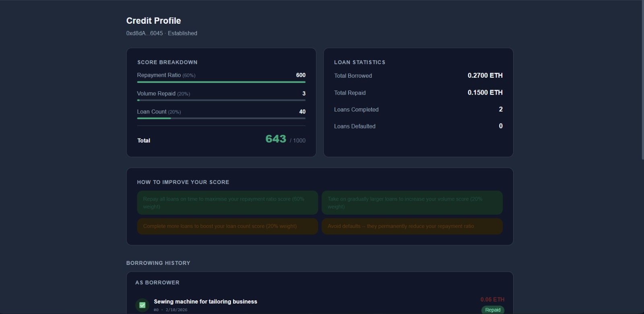Click the Repayment Ratio progress bar
The width and height of the screenshot is (644, 314).
coord(221,82)
